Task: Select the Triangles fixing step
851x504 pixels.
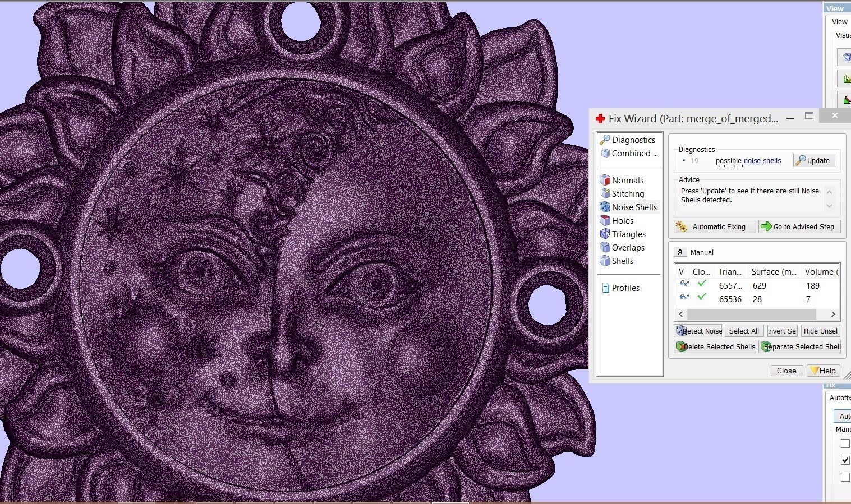Action: [623, 234]
